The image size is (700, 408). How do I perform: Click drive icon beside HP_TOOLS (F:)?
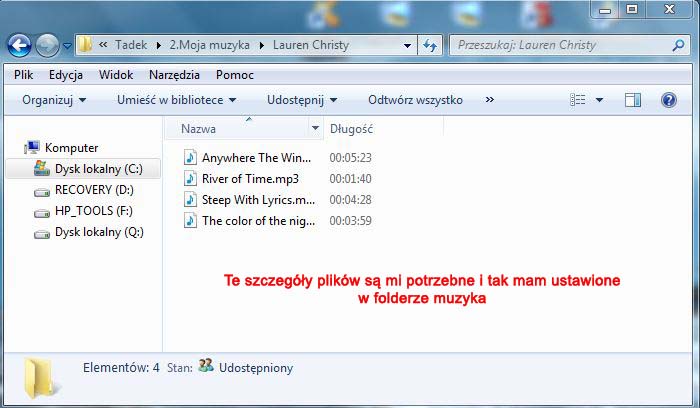click(x=42, y=213)
